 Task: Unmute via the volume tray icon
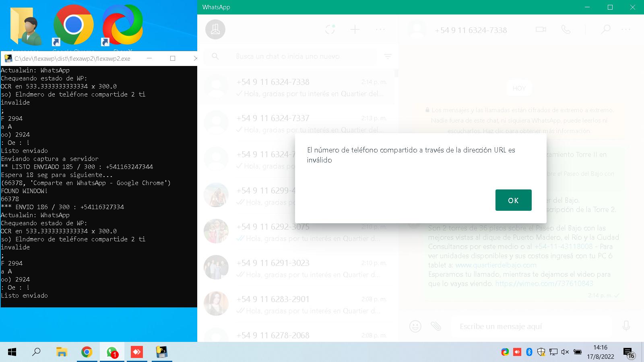pos(565,352)
